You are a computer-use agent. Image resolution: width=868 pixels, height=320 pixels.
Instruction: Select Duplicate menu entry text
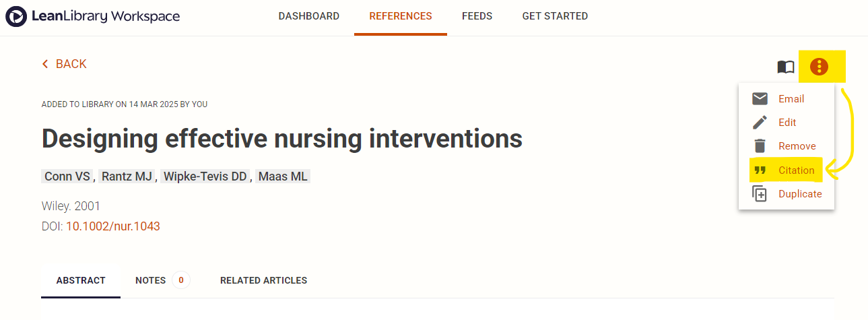[x=800, y=194]
